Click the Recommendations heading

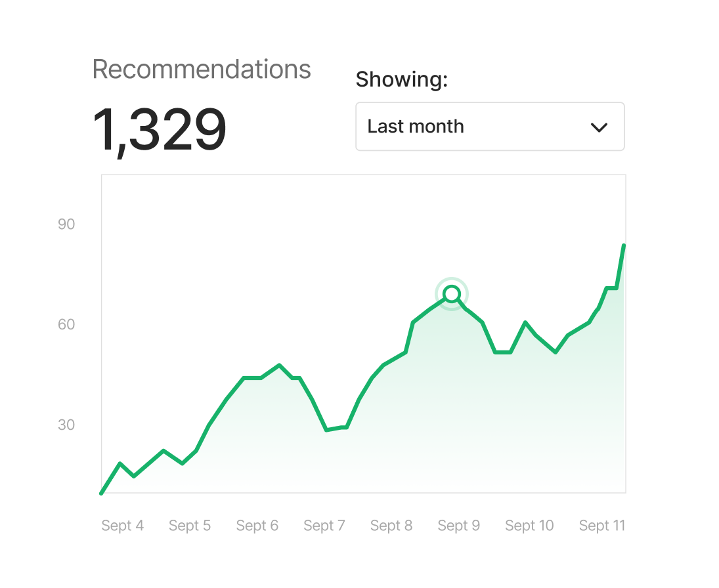(x=202, y=70)
